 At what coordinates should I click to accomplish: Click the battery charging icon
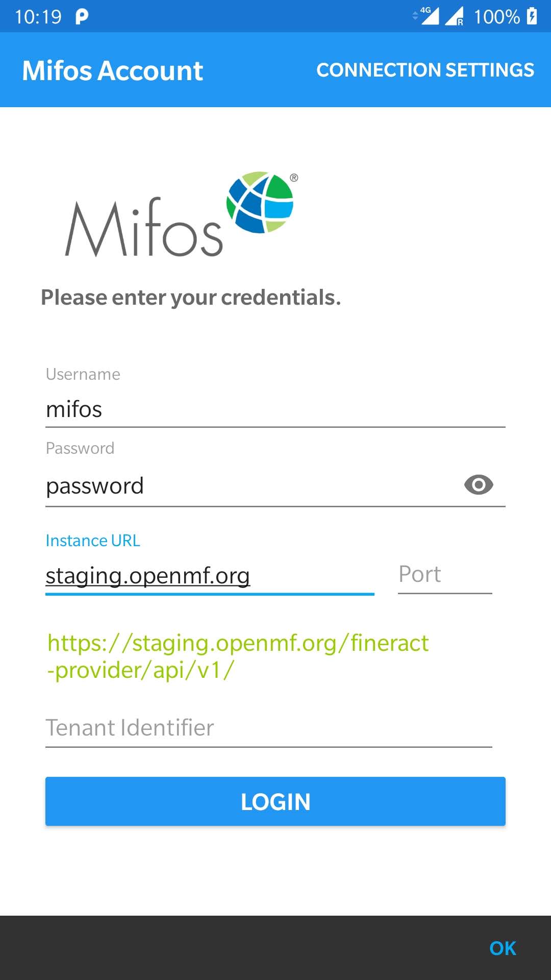pyautogui.click(x=532, y=16)
